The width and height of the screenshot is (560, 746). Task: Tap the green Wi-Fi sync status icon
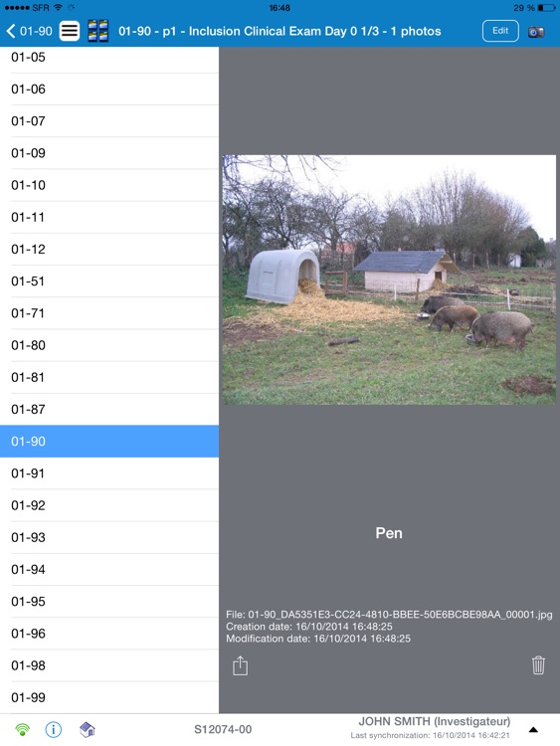click(22, 729)
